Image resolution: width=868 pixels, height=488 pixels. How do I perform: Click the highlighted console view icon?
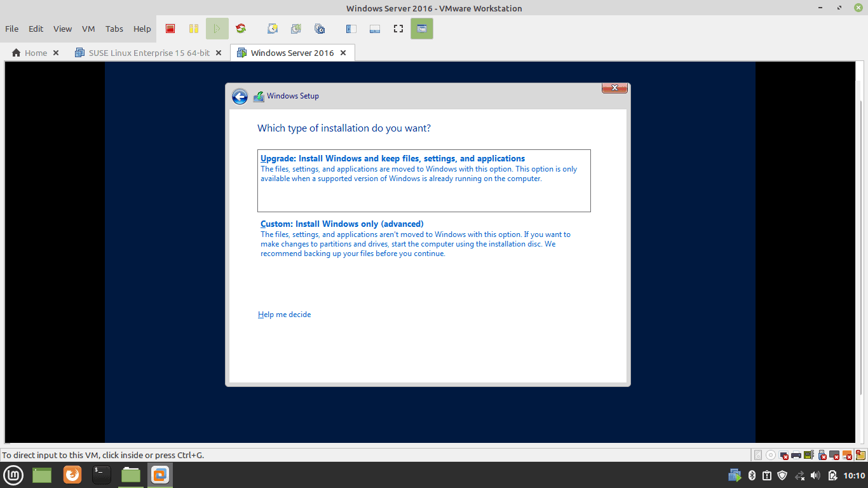pos(422,29)
